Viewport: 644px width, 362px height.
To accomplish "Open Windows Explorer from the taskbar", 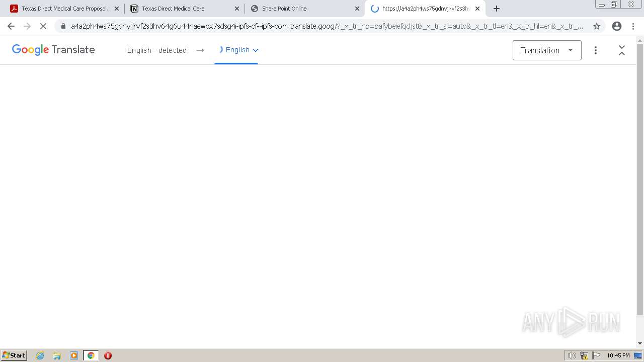I will (57, 355).
